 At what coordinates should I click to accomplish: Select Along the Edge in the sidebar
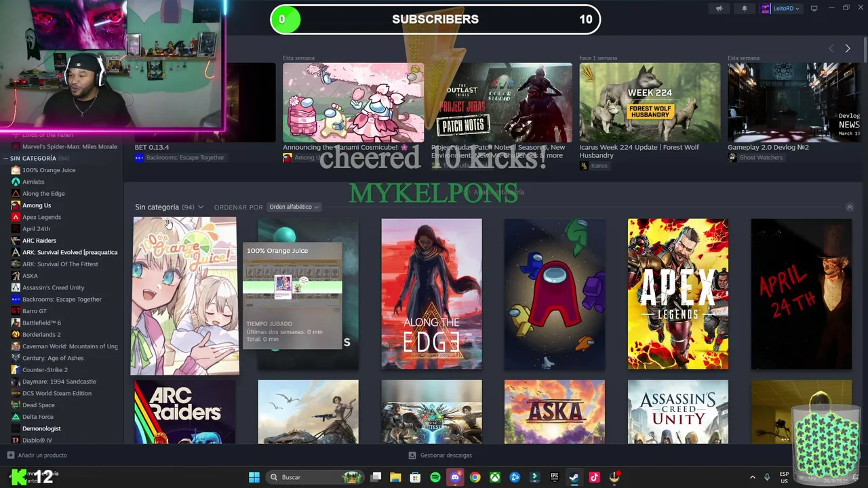point(43,193)
